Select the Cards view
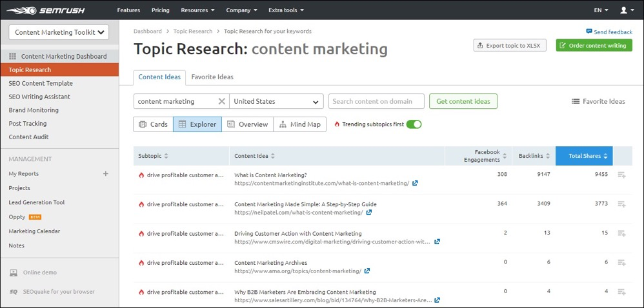 pos(153,124)
